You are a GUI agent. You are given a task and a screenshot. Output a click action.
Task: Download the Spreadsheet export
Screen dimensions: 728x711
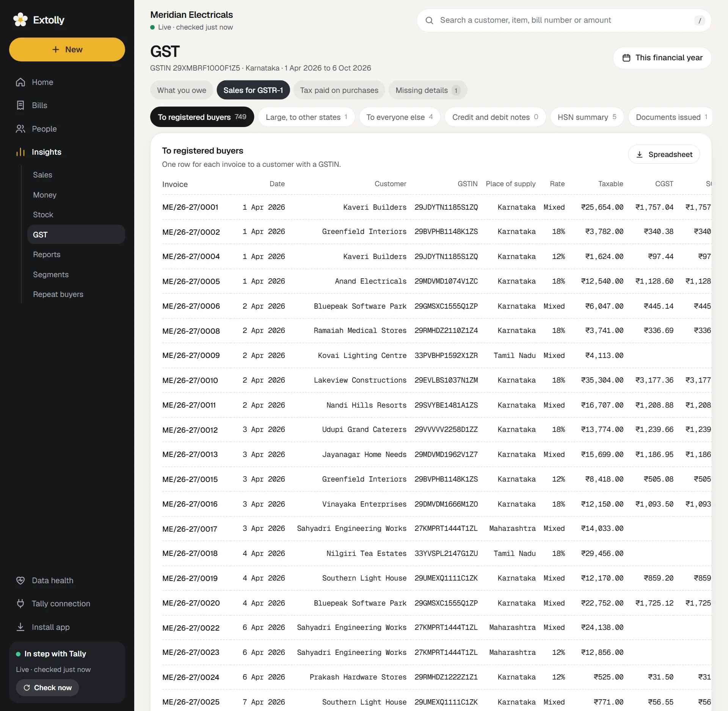(664, 154)
